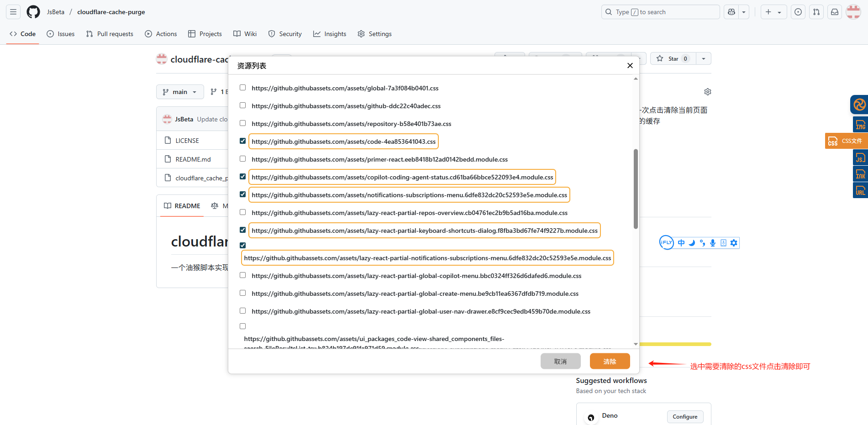Open the GitHub hamburger navigation menu
The height and width of the screenshot is (425, 868).
(x=13, y=12)
